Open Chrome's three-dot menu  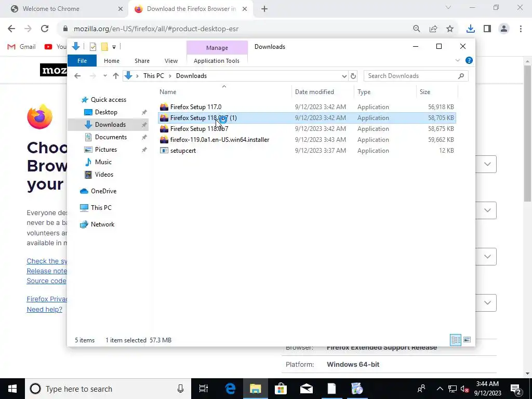(x=521, y=29)
